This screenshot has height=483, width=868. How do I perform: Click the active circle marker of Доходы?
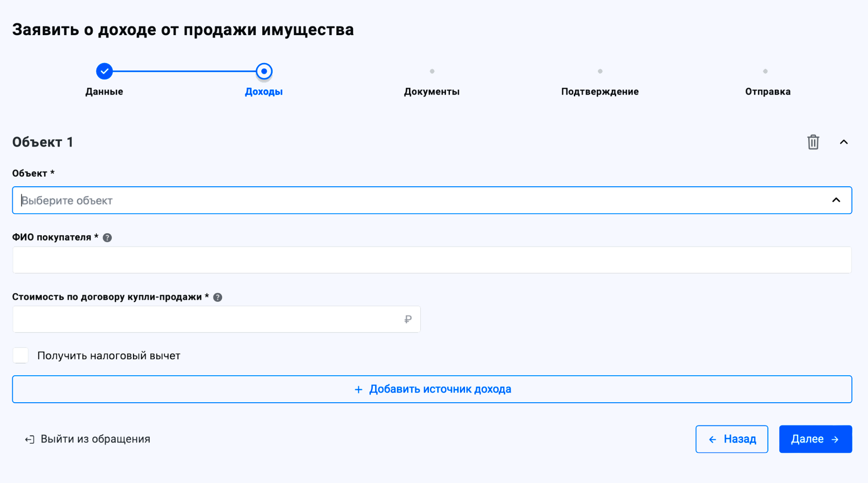pos(264,71)
